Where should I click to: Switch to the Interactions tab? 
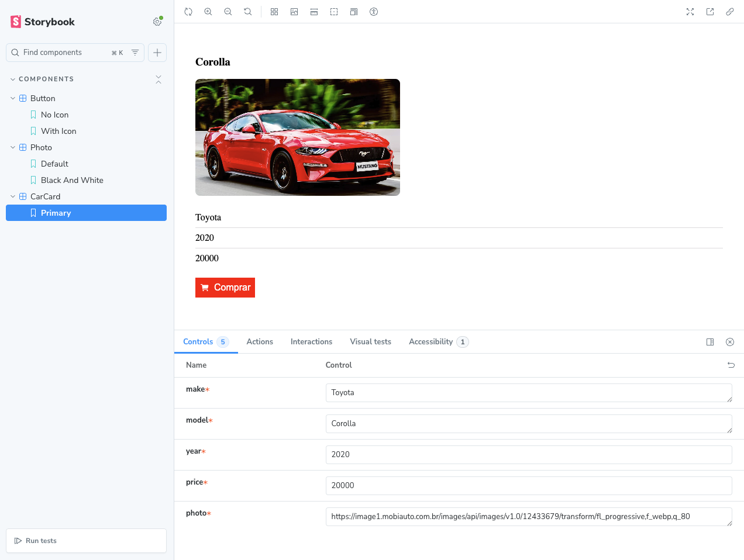tap(311, 342)
